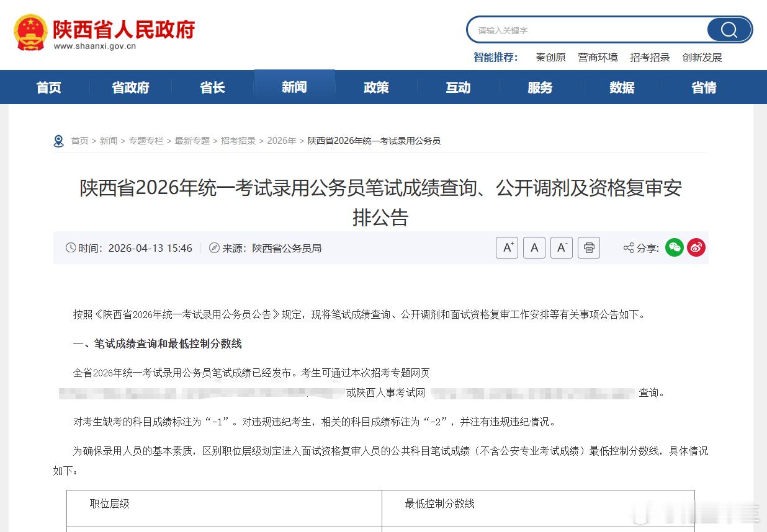
Task: Open the print icon to print the article
Action: pos(588,247)
